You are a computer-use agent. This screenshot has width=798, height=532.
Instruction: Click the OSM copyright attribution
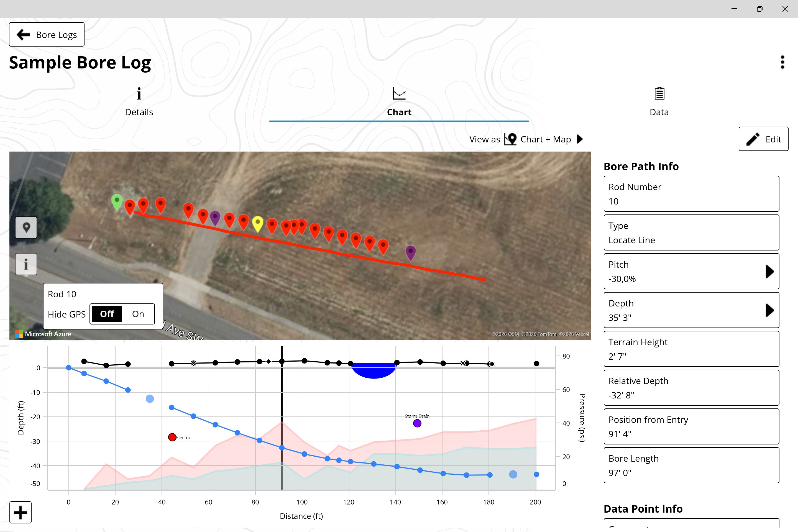pyautogui.click(x=505, y=334)
